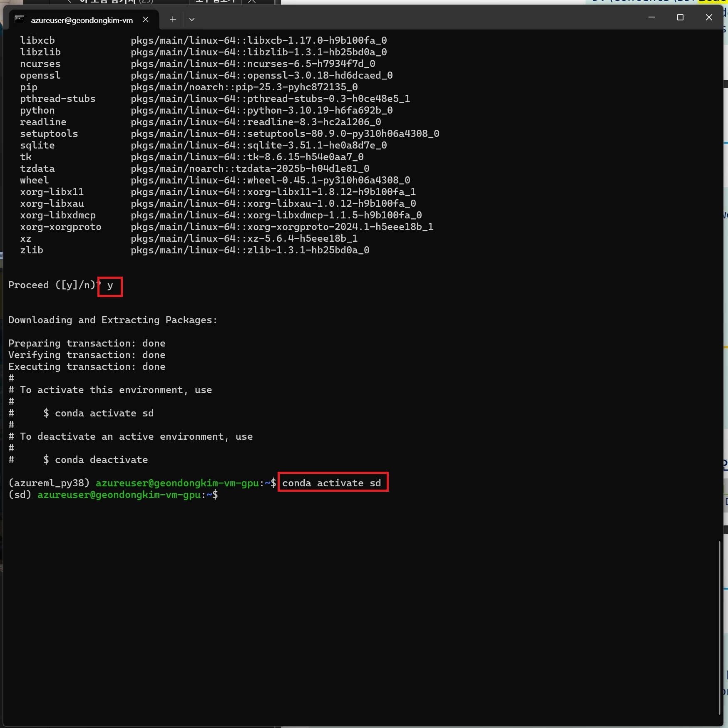
Task: Click package name 'xorg-libxdmcp'
Action: (x=58, y=215)
